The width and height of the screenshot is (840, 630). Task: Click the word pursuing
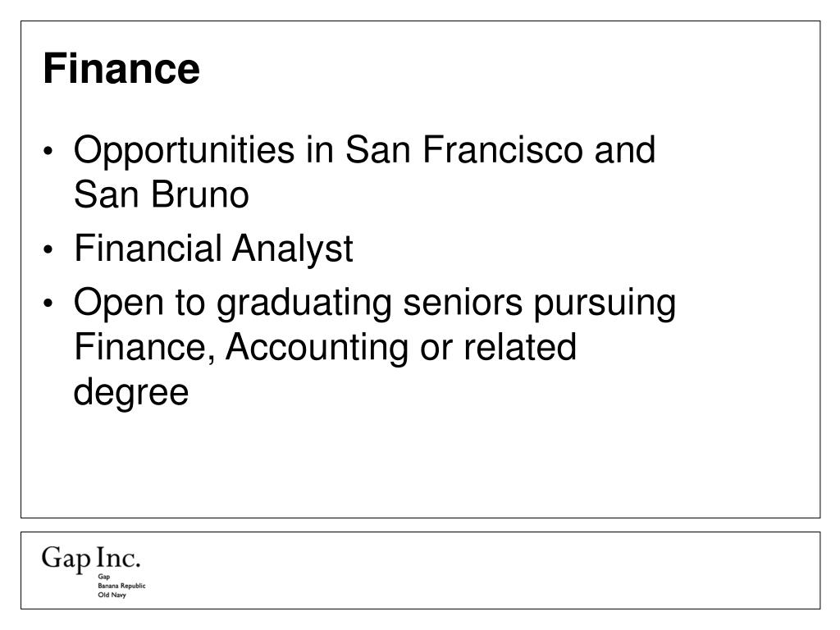click(605, 304)
